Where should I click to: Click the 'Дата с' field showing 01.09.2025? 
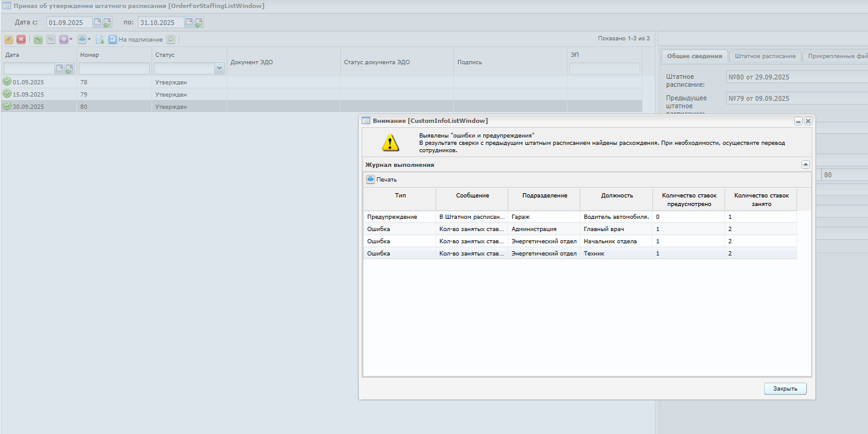point(70,23)
